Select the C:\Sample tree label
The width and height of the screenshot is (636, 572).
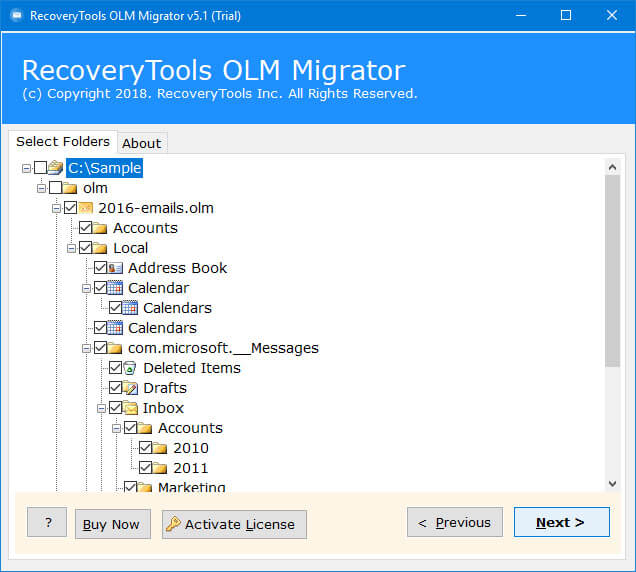click(105, 168)
